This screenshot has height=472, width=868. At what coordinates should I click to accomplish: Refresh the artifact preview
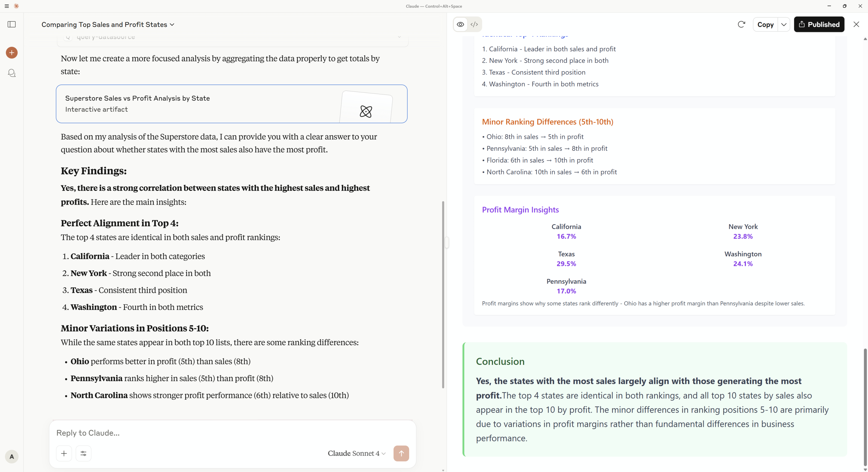(742, 24)
